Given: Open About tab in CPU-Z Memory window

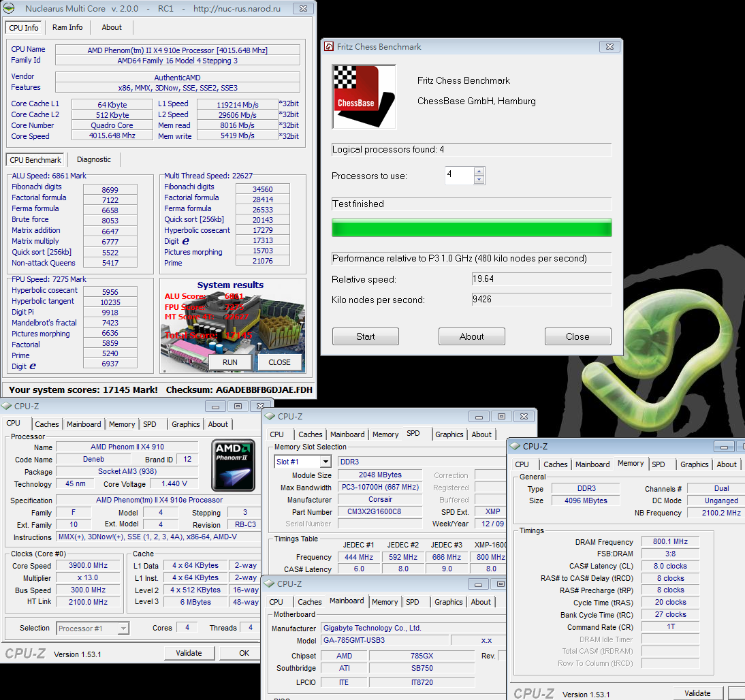Looking at the screenshot, I should pos(727,464).
